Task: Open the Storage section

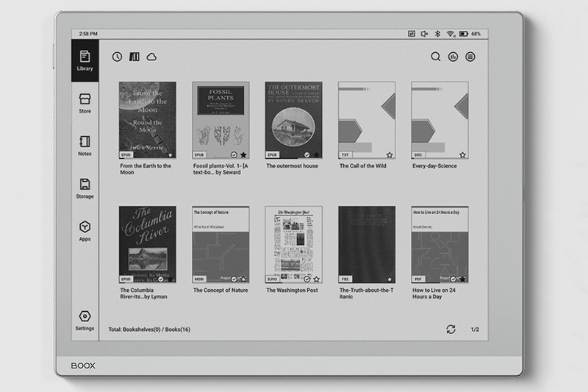Action: click(x=85, y=188)
